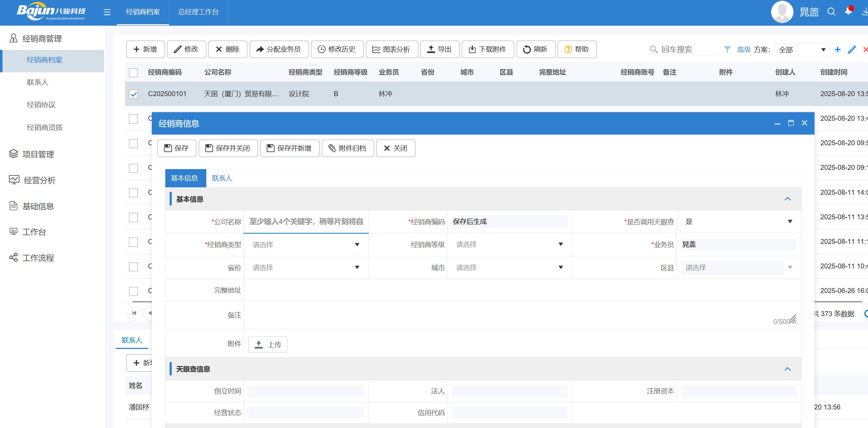Open 图表分析 chart analysis
The height and width of the screenshot is (428, 868).
[x=391, y=49]
